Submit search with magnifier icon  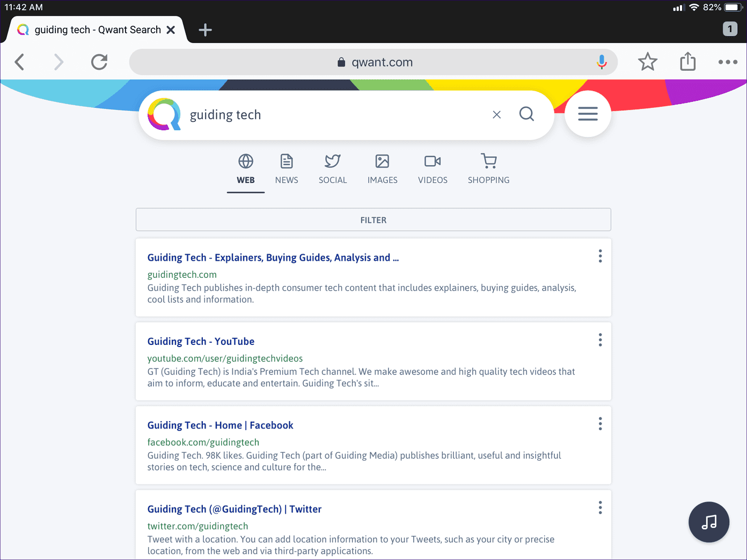click(526, 114)
